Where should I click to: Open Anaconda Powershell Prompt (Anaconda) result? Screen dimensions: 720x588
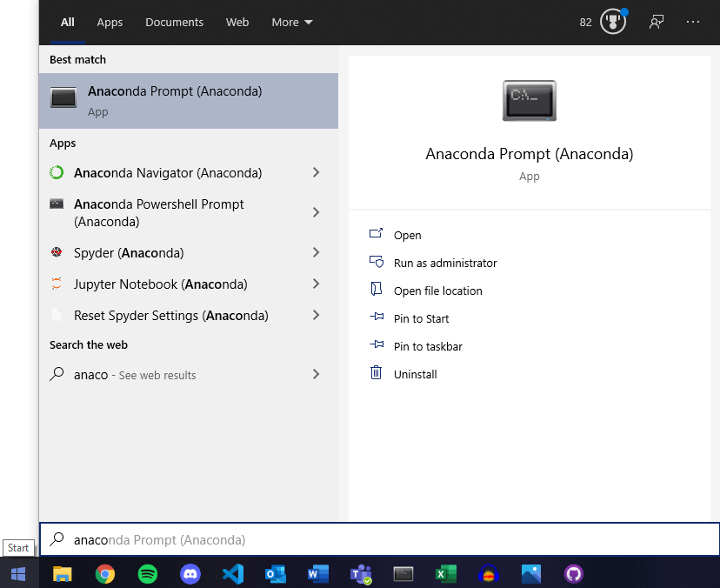coord(189,213)
